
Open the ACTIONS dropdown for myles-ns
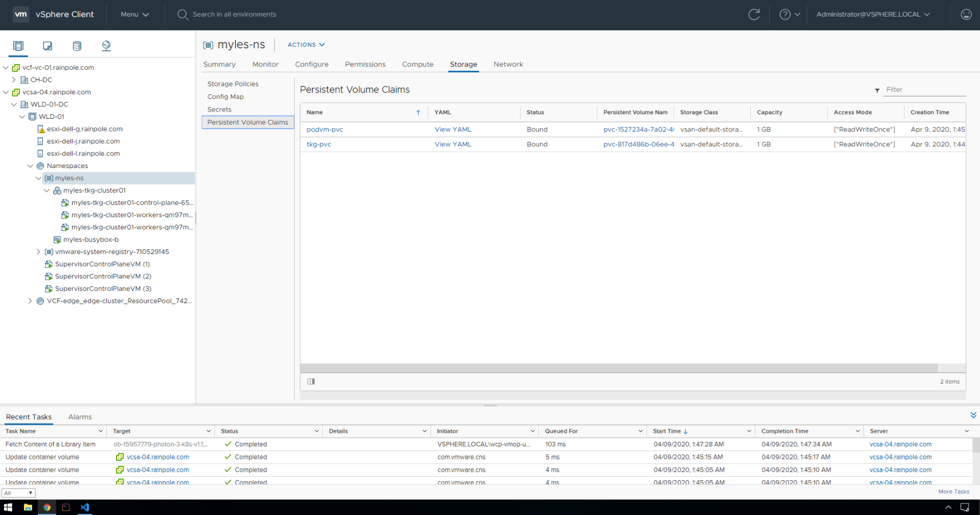(x=306, y=45)
